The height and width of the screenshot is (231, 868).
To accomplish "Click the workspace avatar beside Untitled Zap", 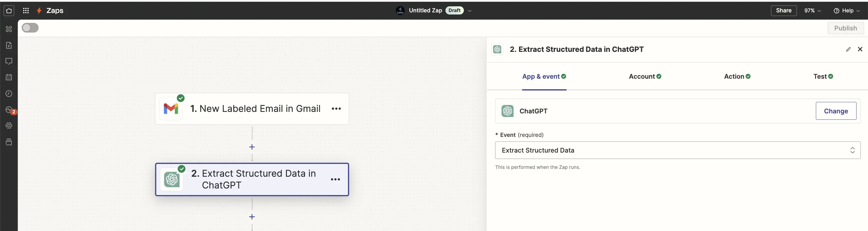I will coord(400,11).
